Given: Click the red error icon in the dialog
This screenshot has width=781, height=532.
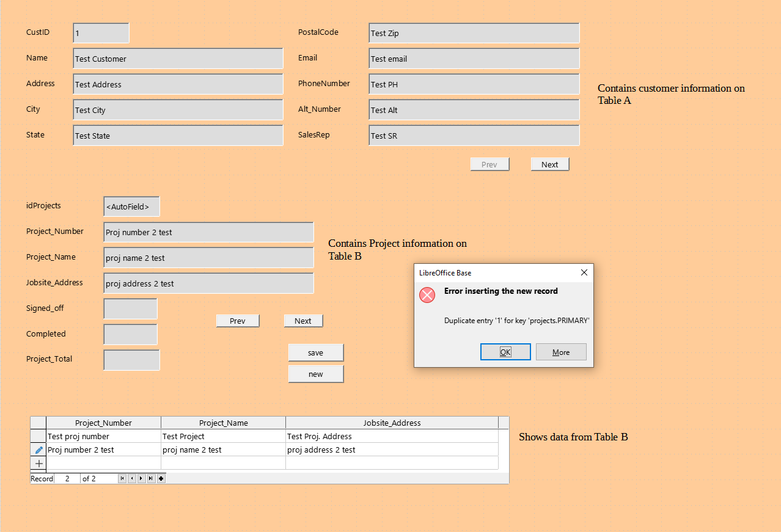Looking at the screenshot, I should 427,294.
